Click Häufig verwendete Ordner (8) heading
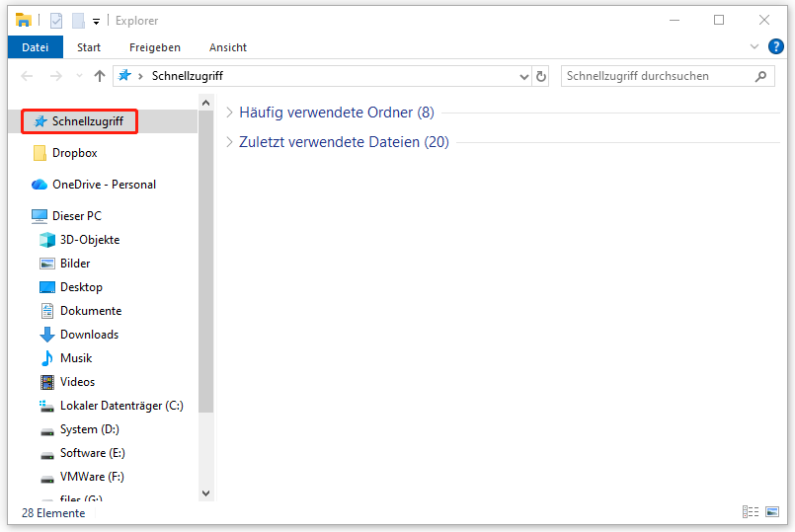The height and width of the screenshot is (532, 795). 337,113
